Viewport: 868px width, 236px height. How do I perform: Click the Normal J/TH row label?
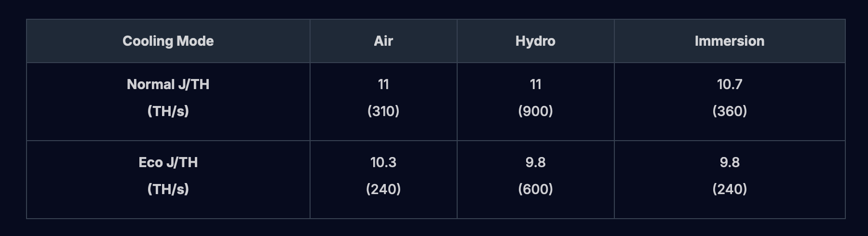click(168, 84)
